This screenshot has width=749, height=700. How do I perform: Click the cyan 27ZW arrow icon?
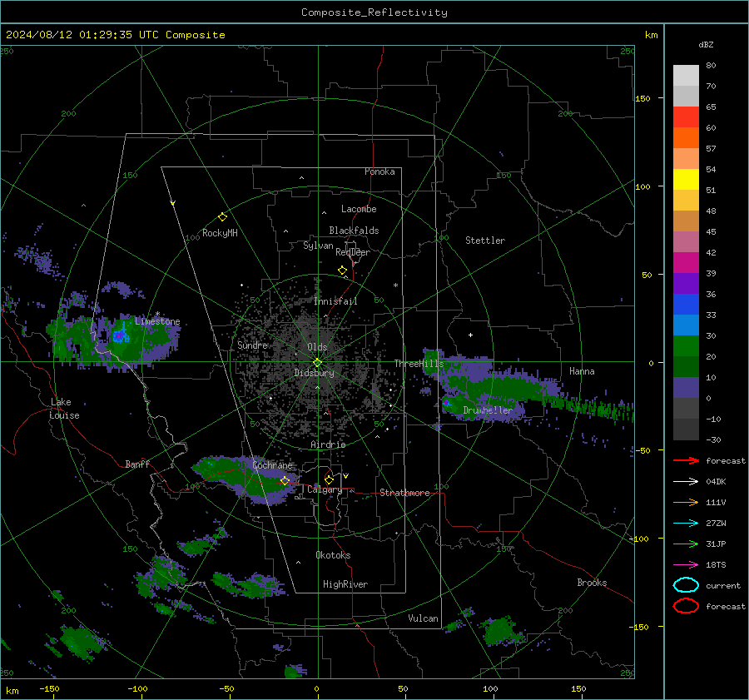[686, 524]
